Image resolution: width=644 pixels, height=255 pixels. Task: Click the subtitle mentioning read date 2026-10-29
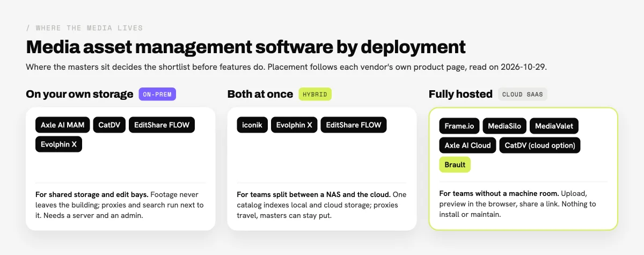point(286,67)
